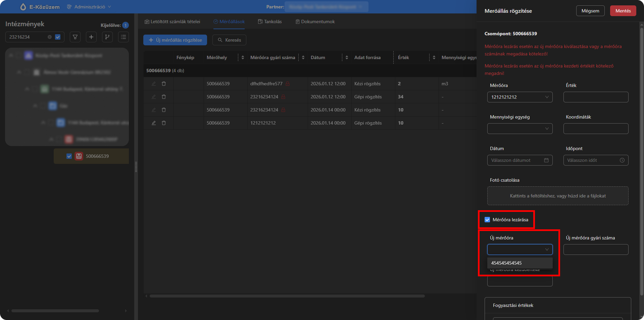Click the list view icon in Intézmények
This screenshot has height=320, width=644.
123,37
